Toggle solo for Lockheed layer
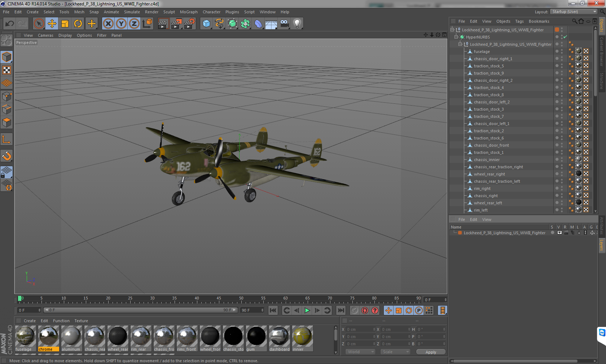This screenshot has height=364, width=606. coord(552,233)
